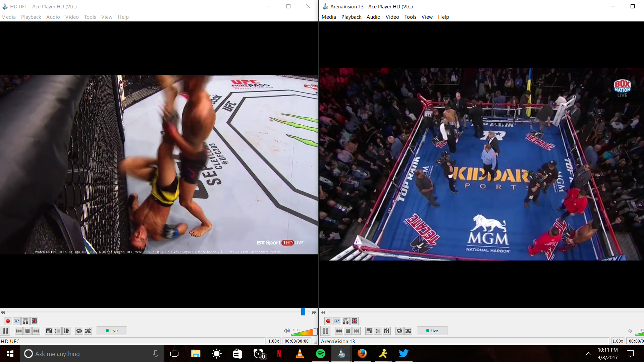
Task: Click record button in ArenaVision 13 window
Action: pyautogui.click(x=328, y=321)
